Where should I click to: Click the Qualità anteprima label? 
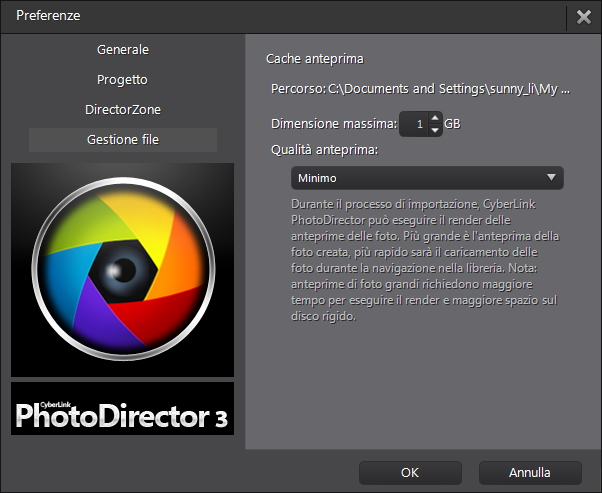pos(325,150)
